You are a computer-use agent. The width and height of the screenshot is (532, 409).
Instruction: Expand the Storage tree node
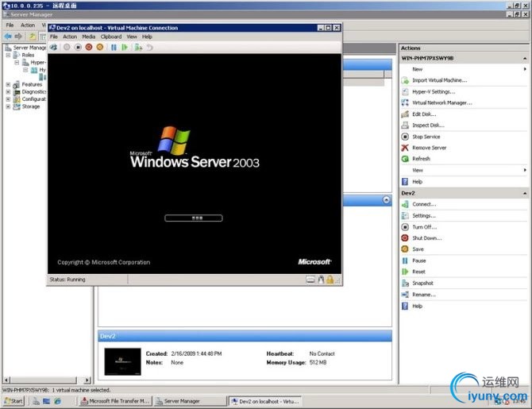click(x=8, y=106)
